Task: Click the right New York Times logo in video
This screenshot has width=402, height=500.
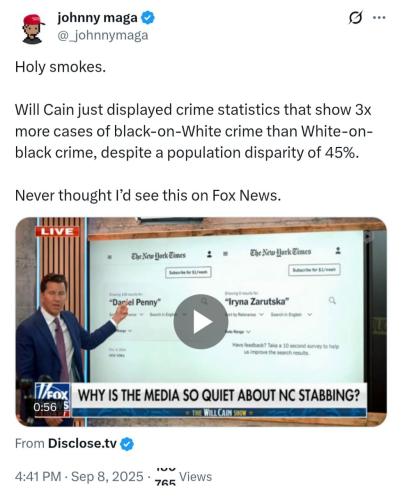Action: pos(281,252)
